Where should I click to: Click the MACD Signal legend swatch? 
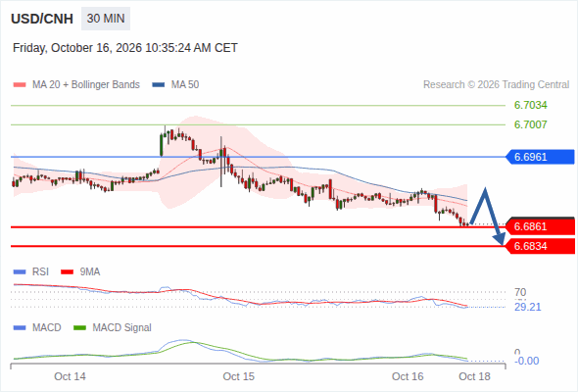coord(79,328)
